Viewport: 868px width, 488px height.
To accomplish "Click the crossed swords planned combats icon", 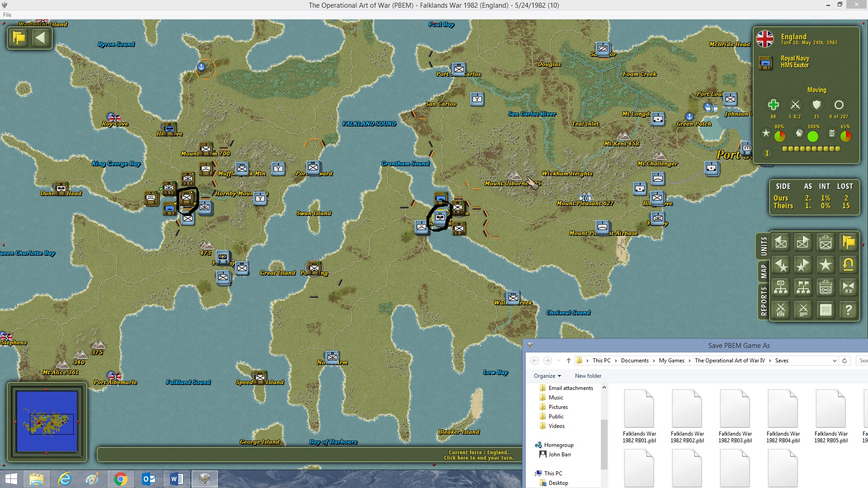I will (803, 310).
